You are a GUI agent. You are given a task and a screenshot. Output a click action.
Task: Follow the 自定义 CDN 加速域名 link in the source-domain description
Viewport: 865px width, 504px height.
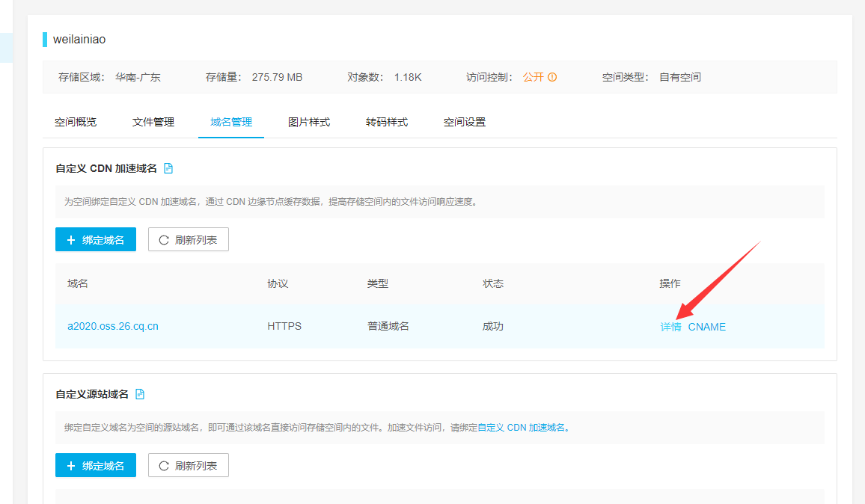[522, 428]
